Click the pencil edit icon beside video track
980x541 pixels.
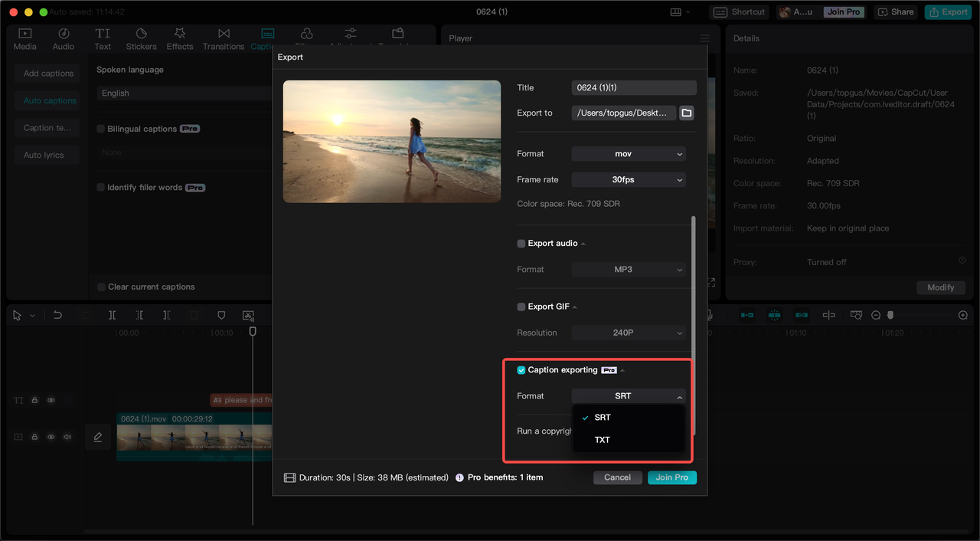(98, 437)
